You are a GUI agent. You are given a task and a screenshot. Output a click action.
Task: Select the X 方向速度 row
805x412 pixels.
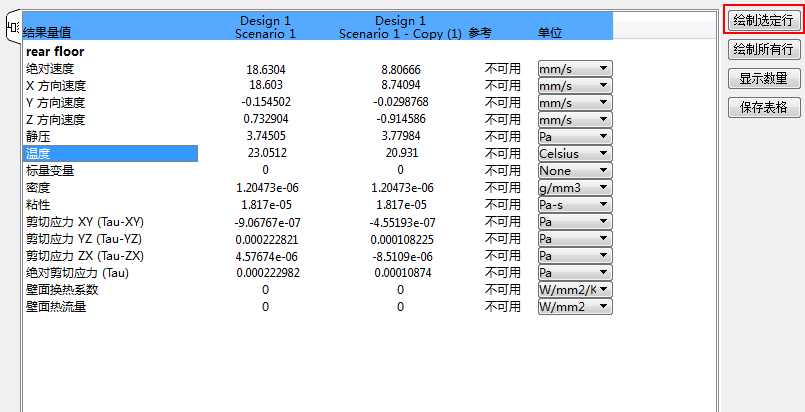(56, 86)
